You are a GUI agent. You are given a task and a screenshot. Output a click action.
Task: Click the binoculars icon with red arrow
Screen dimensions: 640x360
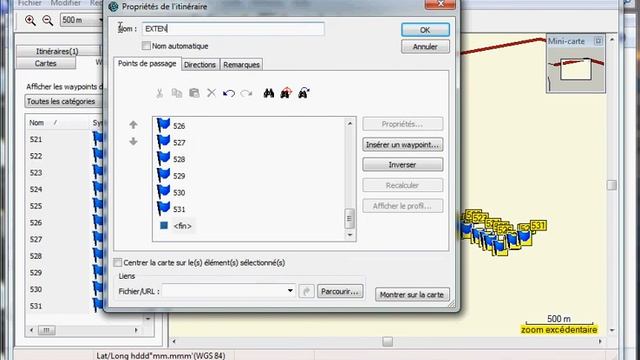(286, 93)
